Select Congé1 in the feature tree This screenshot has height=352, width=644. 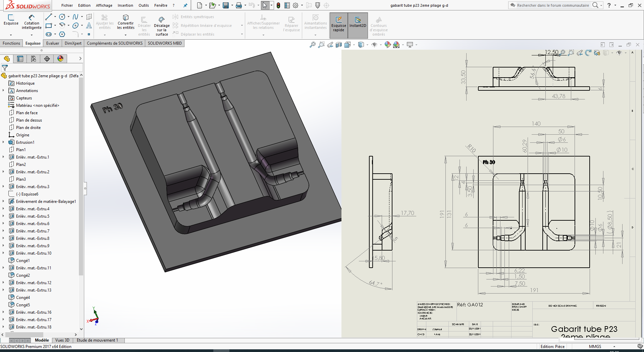(23, 261)
